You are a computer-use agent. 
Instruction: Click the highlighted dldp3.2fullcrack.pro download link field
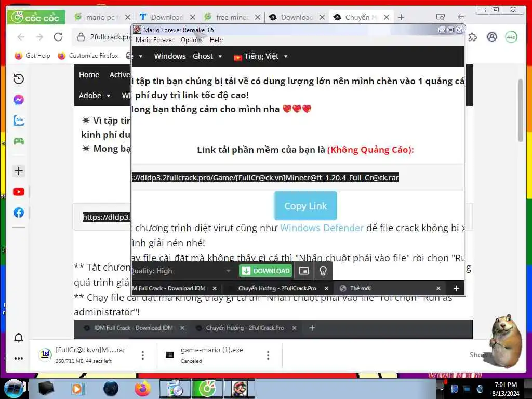tap(265, 178)
